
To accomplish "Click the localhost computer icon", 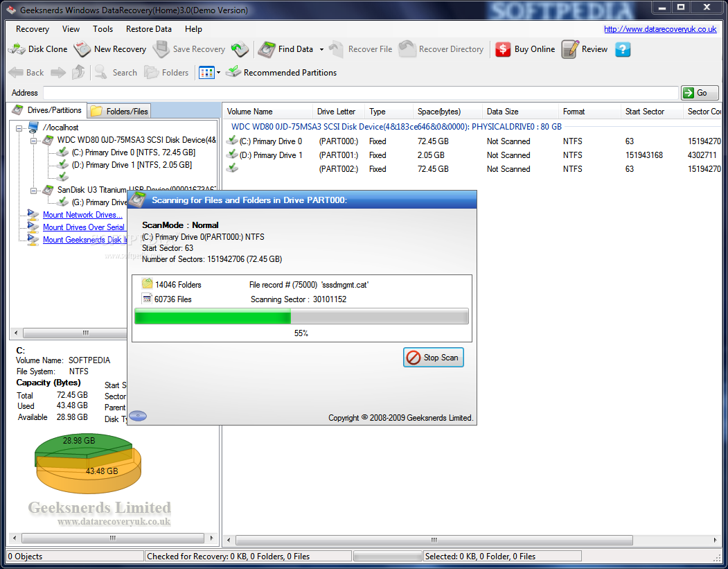I will point(33,128).
